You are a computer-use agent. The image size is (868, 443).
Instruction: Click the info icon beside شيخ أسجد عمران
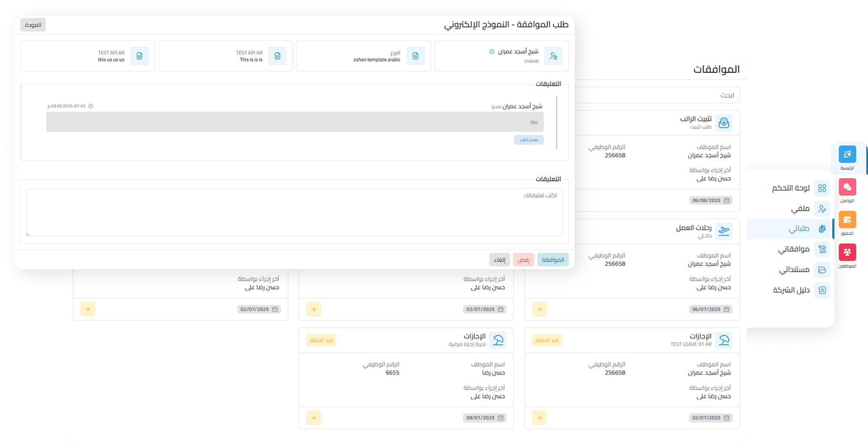pyautogui.click(x=492, y=52)
